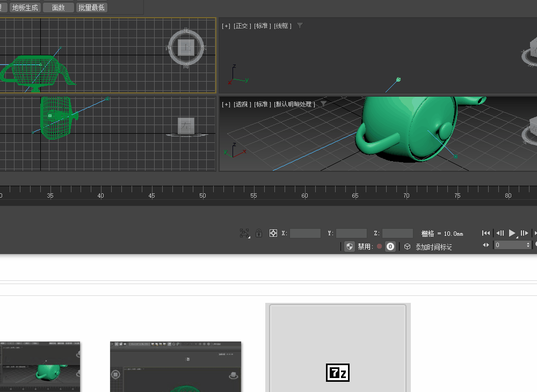The height and width of the screenshot is (392, 537).
Task: Click the filter icon beside [线框]
Action: (x=300, y=26)
